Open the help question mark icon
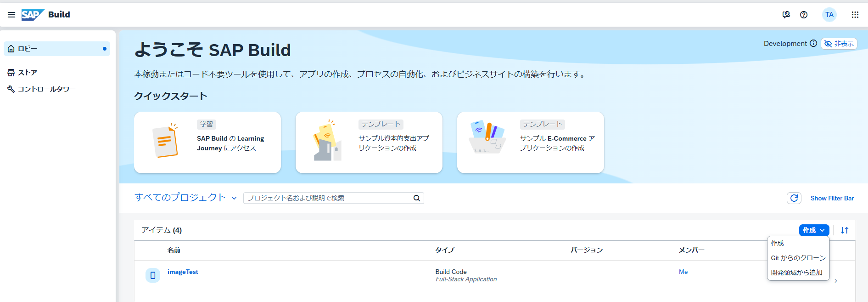Image resolution: width=868 pixels, height=302 pixels. tap(804, 15)
